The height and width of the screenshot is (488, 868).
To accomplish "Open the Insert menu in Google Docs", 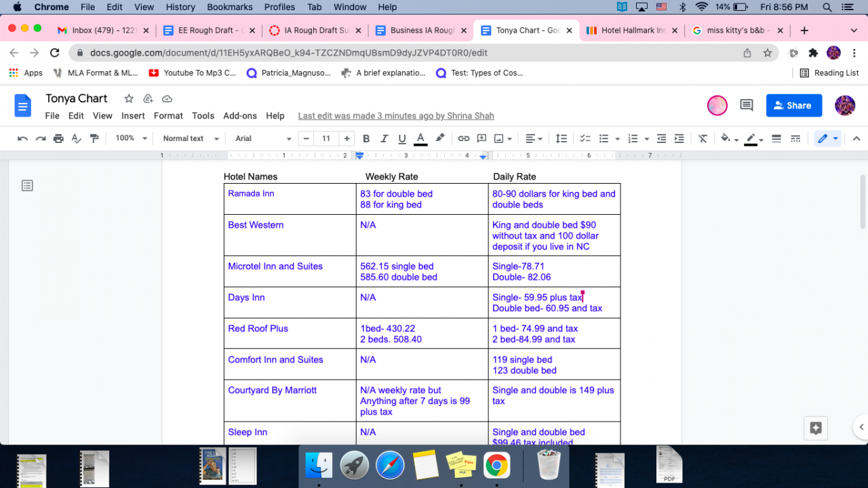I will pyautogui.click(x=133, y=116).
